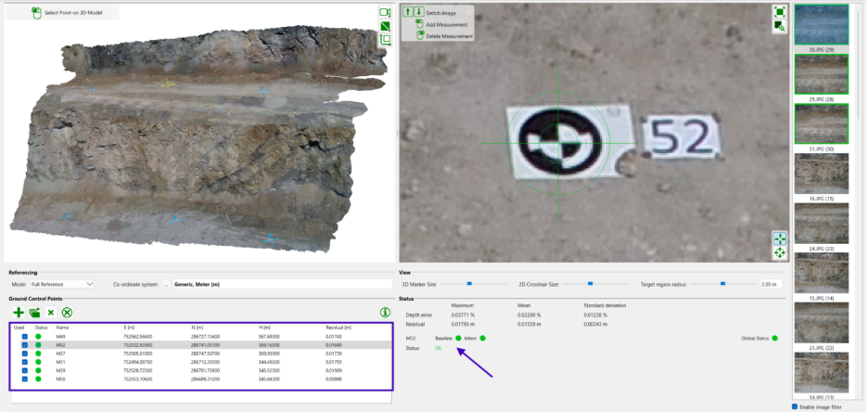The width and height of the screenshot is (868, 412).
Task: Switch to previous image with up arrow
Action: tap(408, 13)
